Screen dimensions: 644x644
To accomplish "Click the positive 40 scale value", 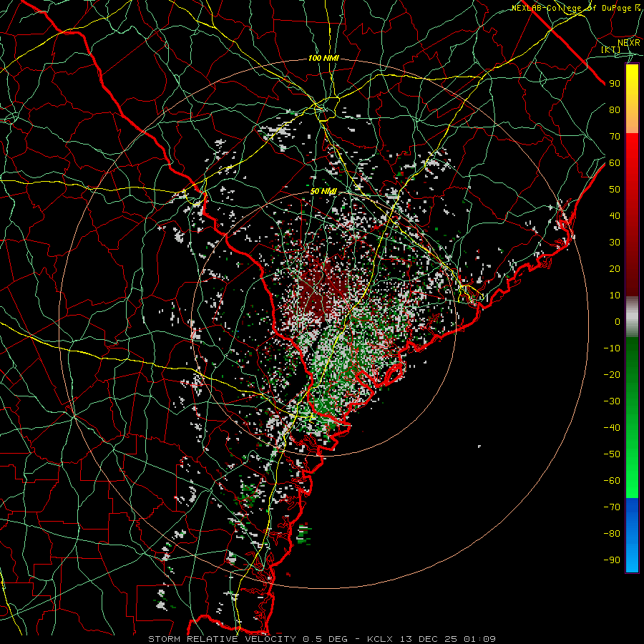I will tap(615, 215).
